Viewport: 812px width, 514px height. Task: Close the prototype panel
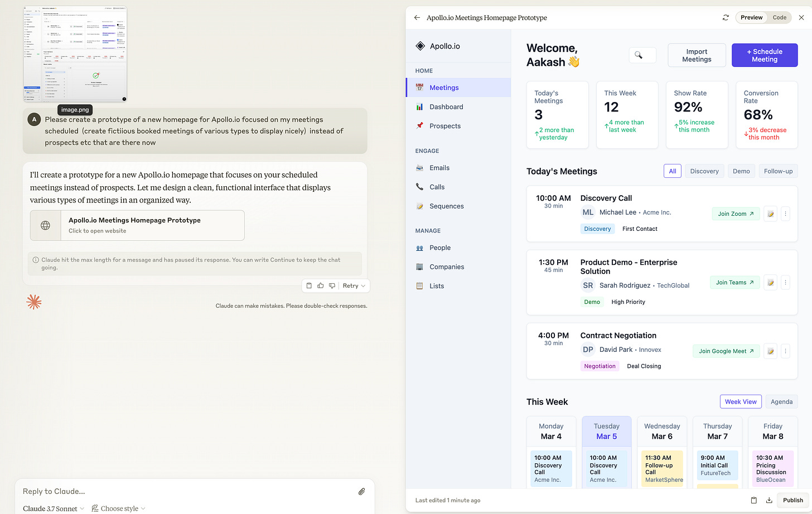801,18
